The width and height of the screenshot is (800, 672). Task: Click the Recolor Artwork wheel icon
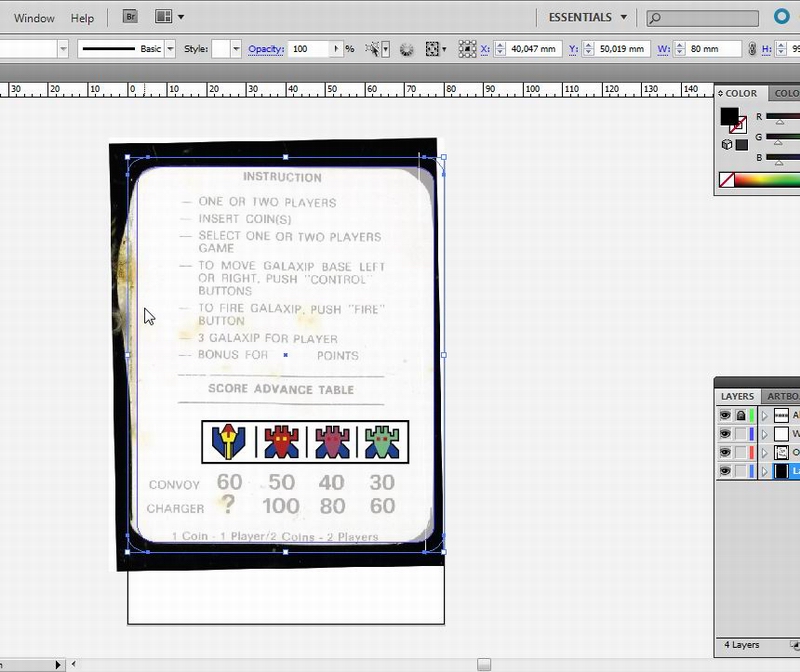pos(406,49)
